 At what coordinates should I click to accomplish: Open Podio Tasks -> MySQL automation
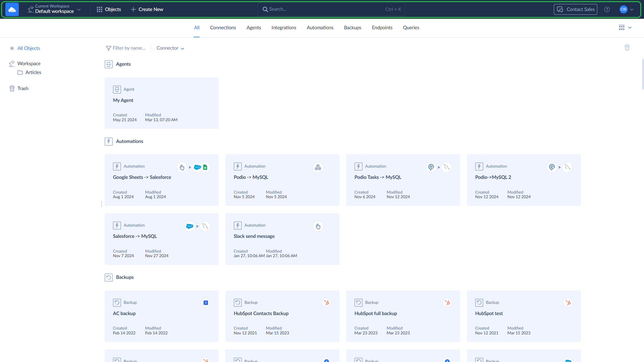click(x=403, y=180)
